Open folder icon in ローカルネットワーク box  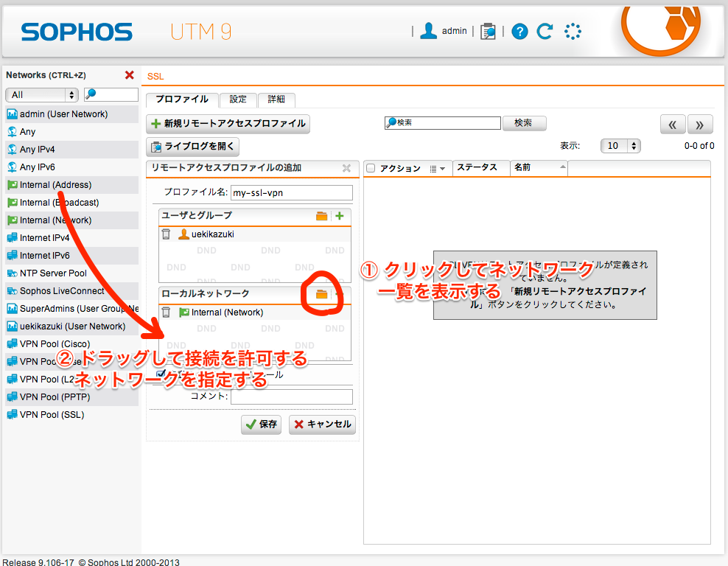coord(322,294)
